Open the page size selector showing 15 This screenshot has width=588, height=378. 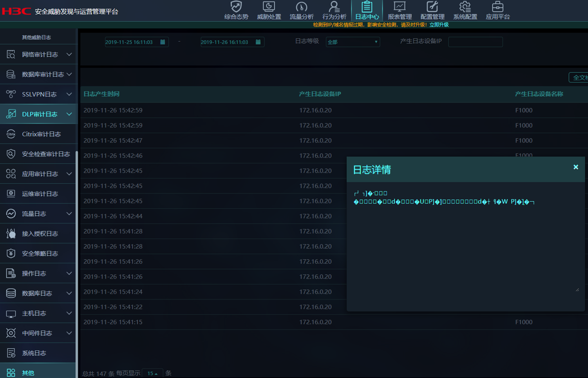[x=152, y=373]
